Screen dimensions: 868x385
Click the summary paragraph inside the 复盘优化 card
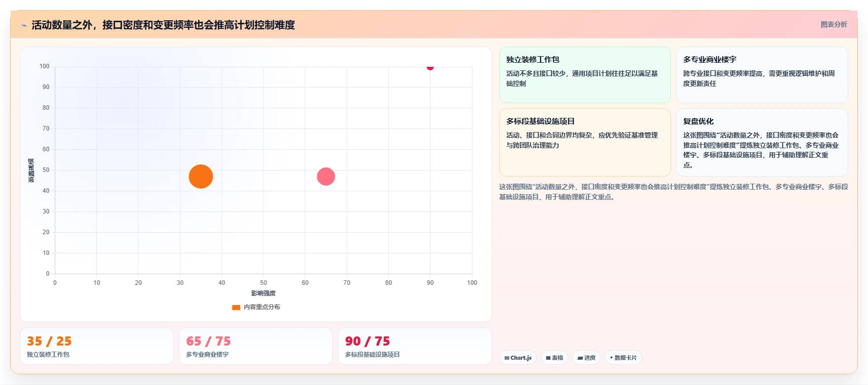coord(761,150)
